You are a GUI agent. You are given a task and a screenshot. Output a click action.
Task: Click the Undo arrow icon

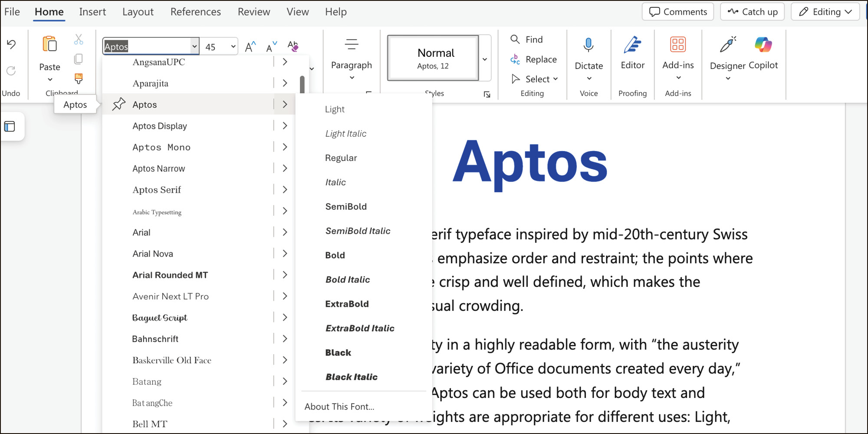click(x=11, y=44)
